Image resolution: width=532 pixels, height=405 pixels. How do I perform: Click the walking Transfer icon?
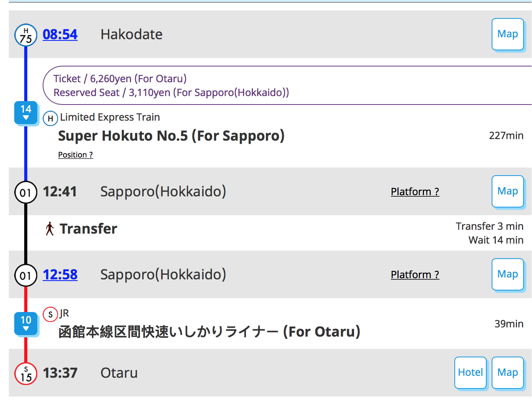pos(50,229)
